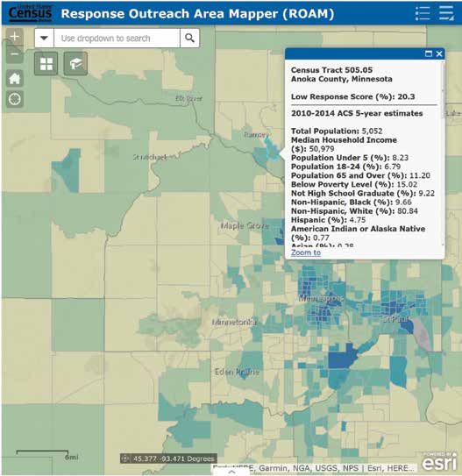462x476 pixels.
Task: Click the Census logo in header
Action: point(30,13)
